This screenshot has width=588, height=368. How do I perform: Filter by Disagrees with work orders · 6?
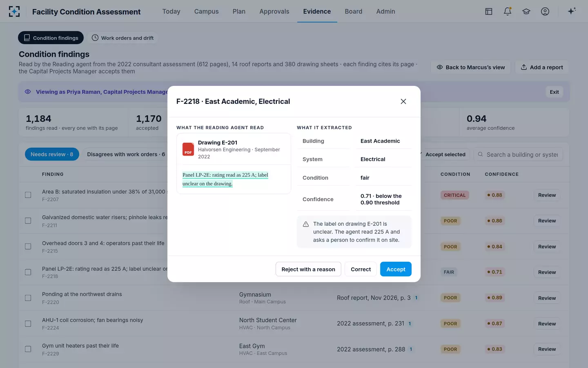(x=126, y=154)
